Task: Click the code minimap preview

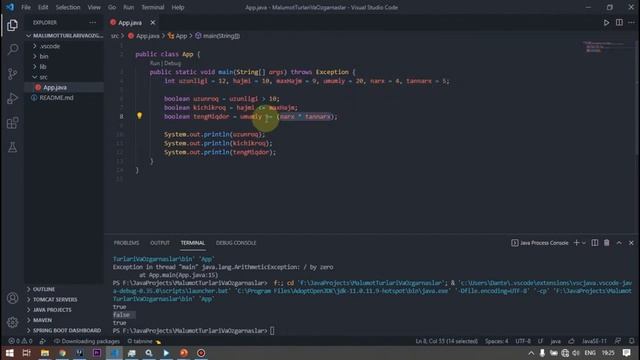Action: click(604, 47)
